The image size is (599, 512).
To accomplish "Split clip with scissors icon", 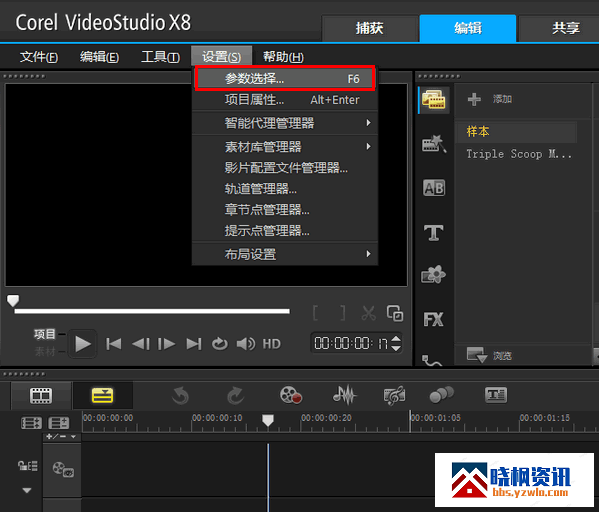I will click(369, 313).
